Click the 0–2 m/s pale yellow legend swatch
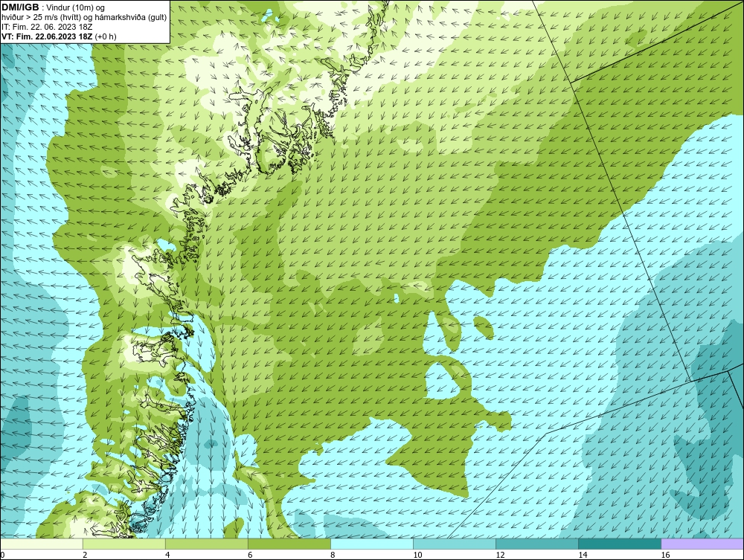 tap(42, 544)
